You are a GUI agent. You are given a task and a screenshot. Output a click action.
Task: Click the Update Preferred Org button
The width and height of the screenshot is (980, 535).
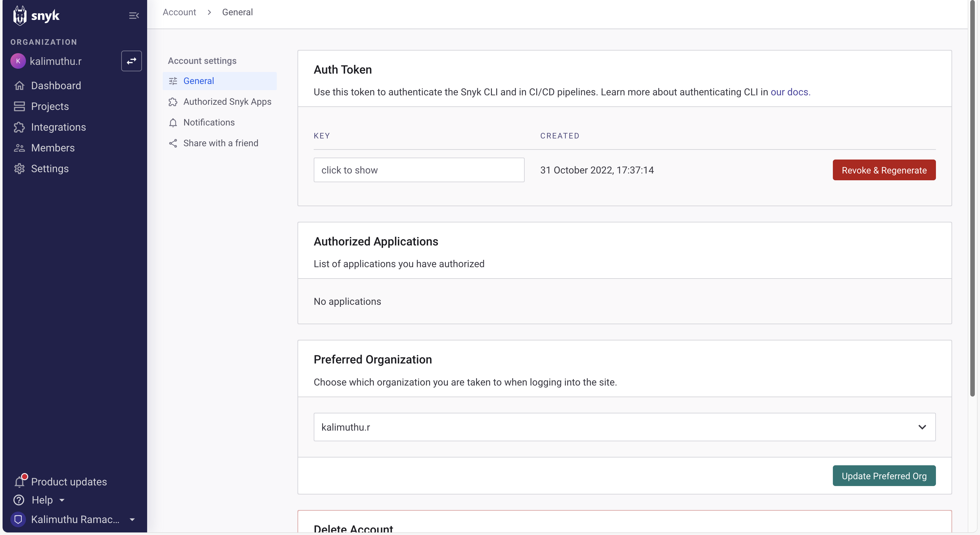(x=884, y=476)
